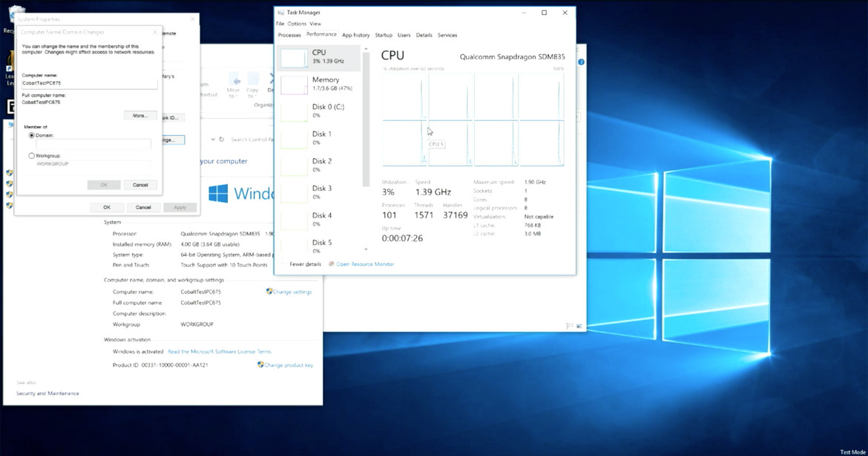Click shield icon beside Change settings

(x=269, y=291)
